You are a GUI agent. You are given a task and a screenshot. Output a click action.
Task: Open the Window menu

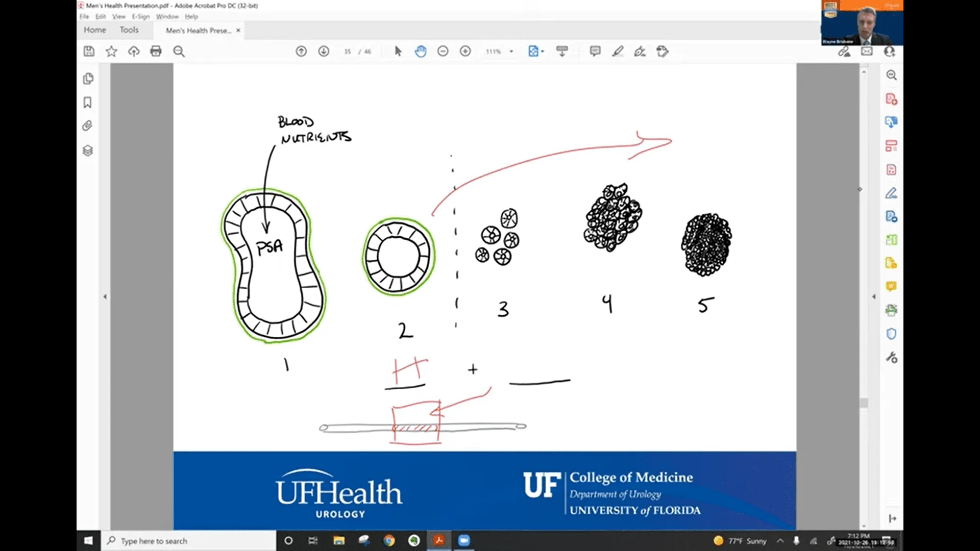point(167,16)
